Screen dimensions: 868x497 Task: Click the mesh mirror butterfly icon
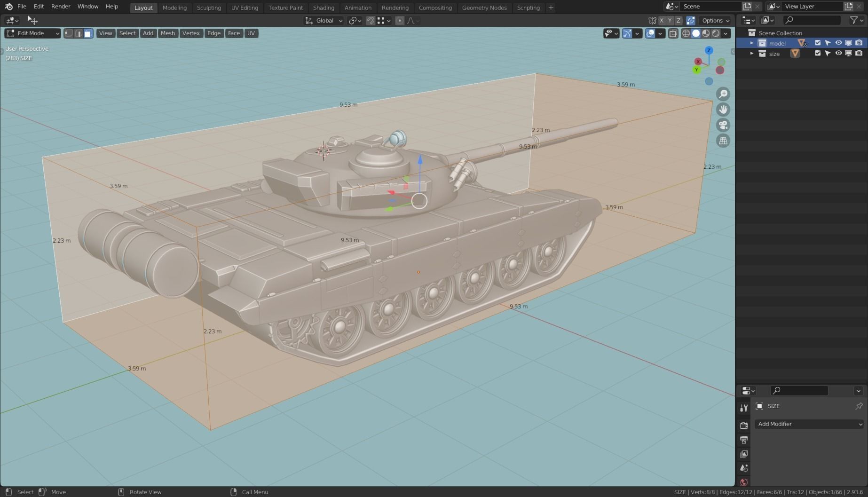[x=652, y=21]
